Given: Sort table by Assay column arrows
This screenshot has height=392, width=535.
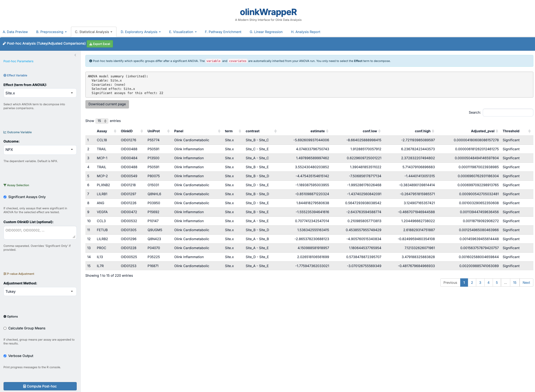Looking at the screenshot, I should coord(115,131).
